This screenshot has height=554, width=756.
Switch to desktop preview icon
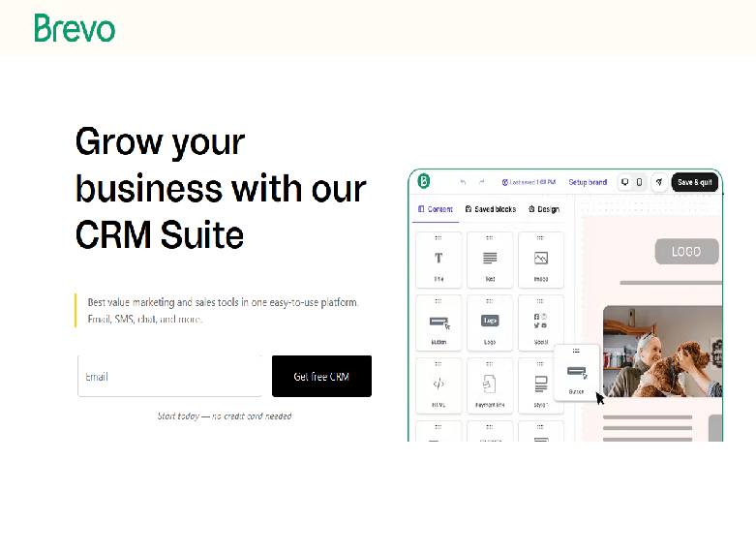click(625, 182)
